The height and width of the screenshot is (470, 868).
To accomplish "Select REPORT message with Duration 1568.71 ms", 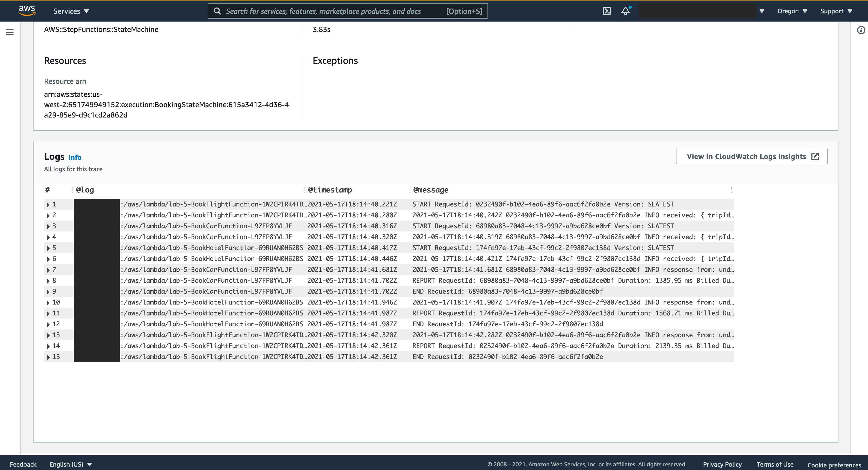I will (x=573, y=313).
